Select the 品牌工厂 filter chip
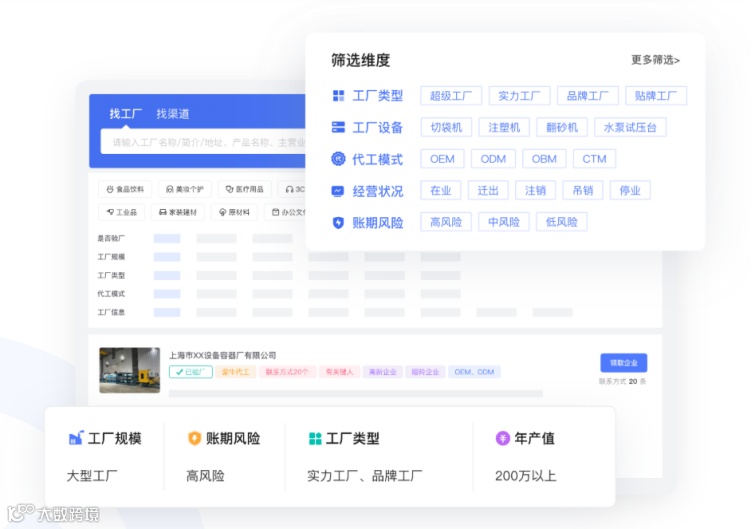 tap(588, 96)
